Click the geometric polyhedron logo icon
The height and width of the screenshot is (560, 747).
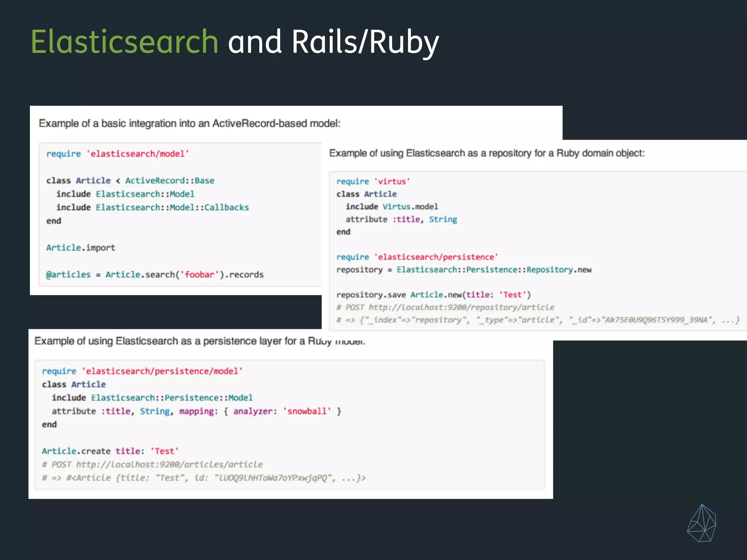[x=701, y=524]
